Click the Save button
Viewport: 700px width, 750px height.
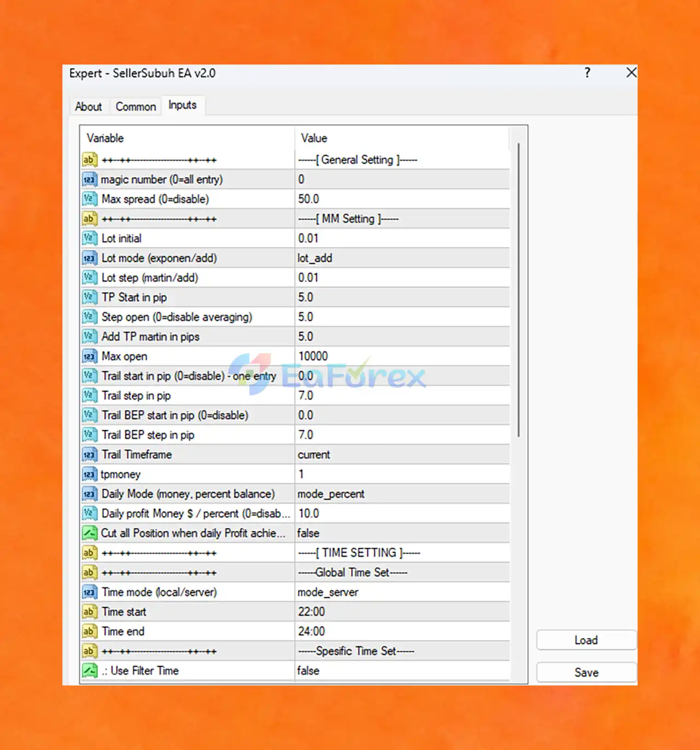pos(586,673)
